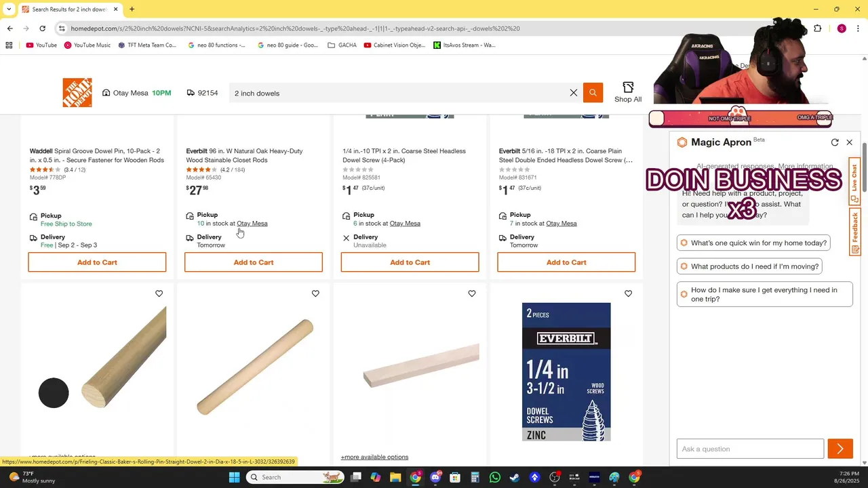Open the 92154 delivery ZIP selector
Screen dimensions: 868x488
202,93
